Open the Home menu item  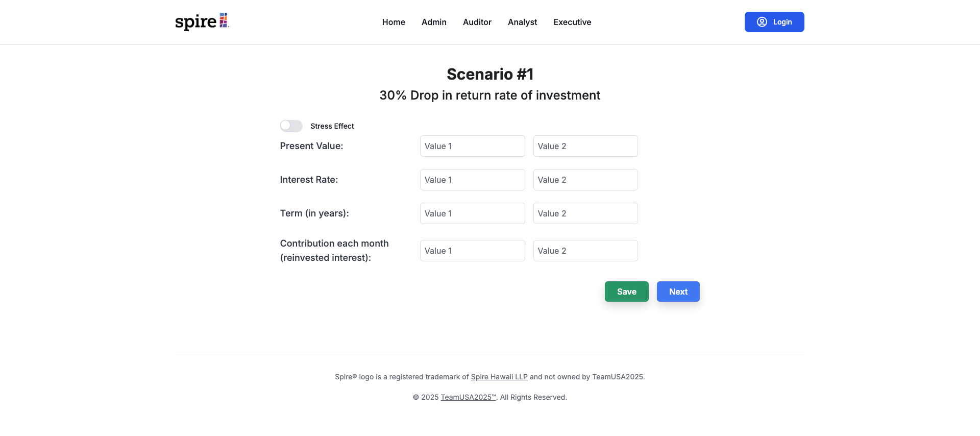coord(394,22)
